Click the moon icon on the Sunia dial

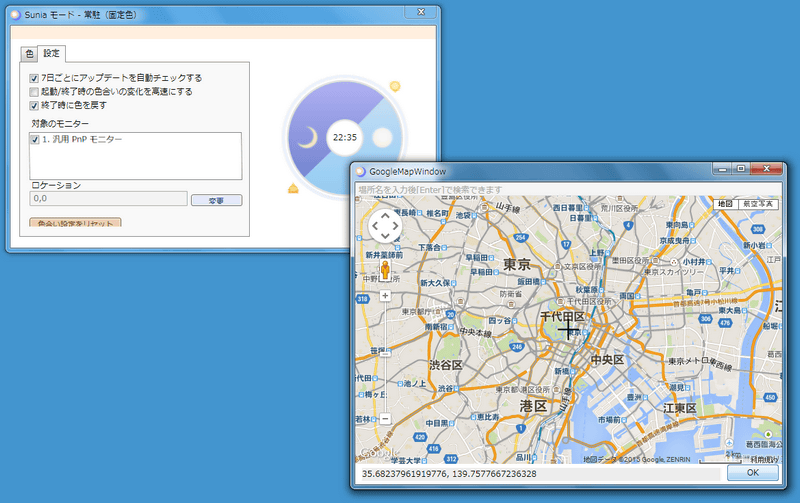click(x=308, y=137)
